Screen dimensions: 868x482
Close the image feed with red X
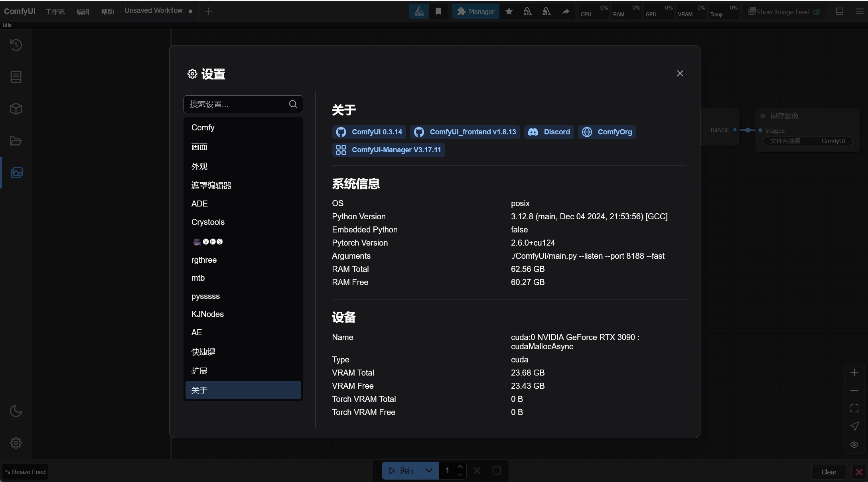pos(859,472)
